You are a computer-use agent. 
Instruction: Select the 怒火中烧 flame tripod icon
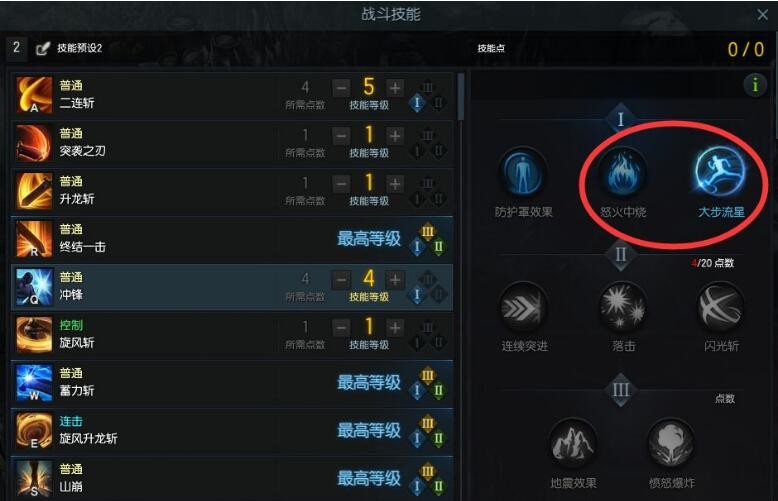pyautogui.click(x=623, y=173)
